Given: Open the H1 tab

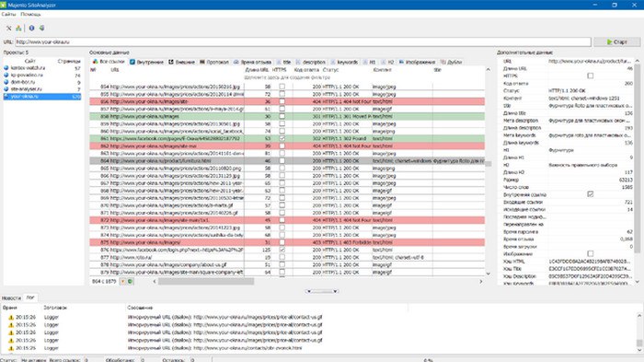Looking at the screenshot, I should point(370,62).
